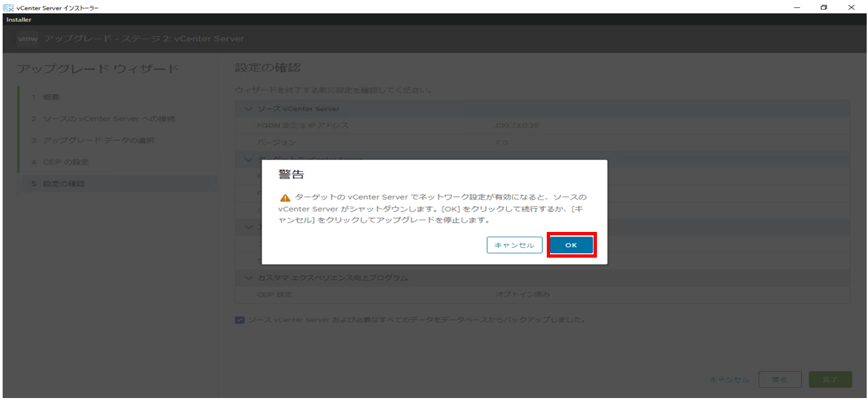The width and height of the screenshot is (868, 400).
Task: Collapse the カスタマ エクスペリエンス向上プログラム section
Action: point(249,278)
